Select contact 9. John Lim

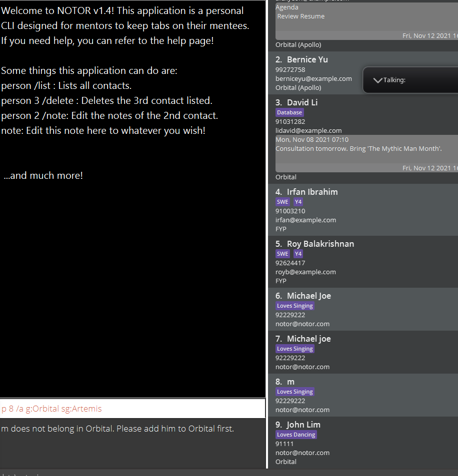tap(363, 443)
